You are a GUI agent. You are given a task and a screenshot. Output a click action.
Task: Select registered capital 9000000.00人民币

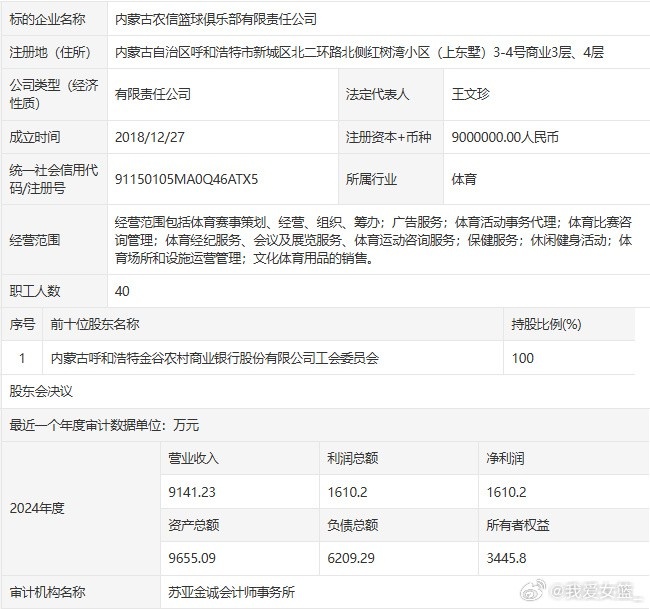pos(505,137)
